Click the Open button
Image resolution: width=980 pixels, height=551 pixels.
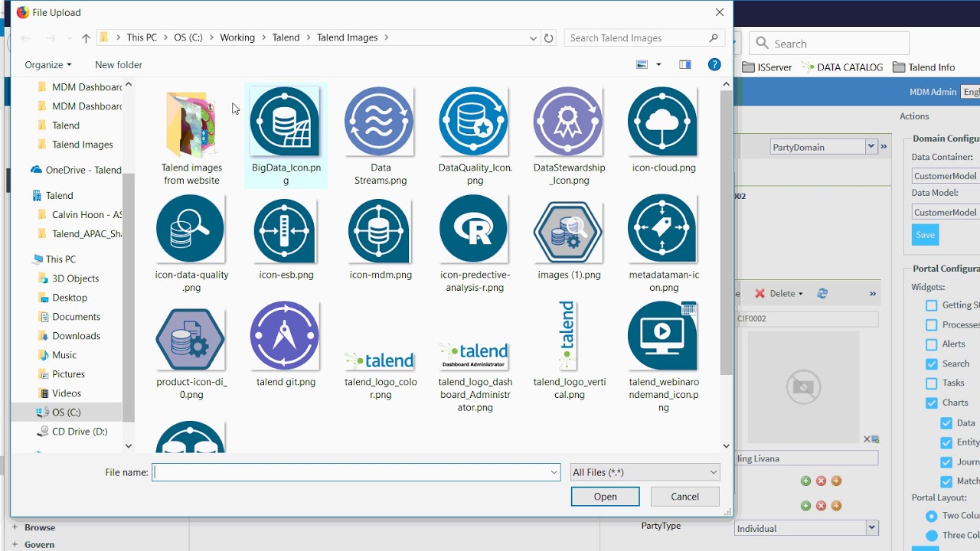click(x=605, y=497)
